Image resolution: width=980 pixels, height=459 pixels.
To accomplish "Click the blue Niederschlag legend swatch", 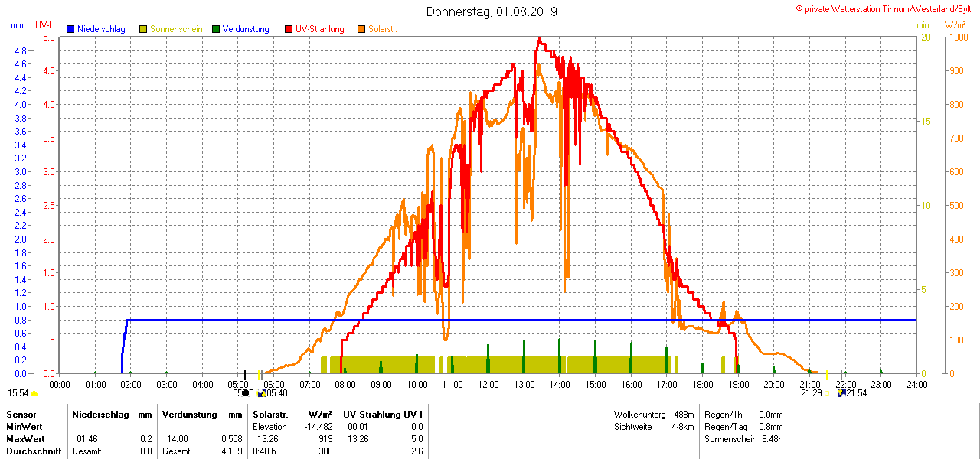I will click(x=70, y=29).
